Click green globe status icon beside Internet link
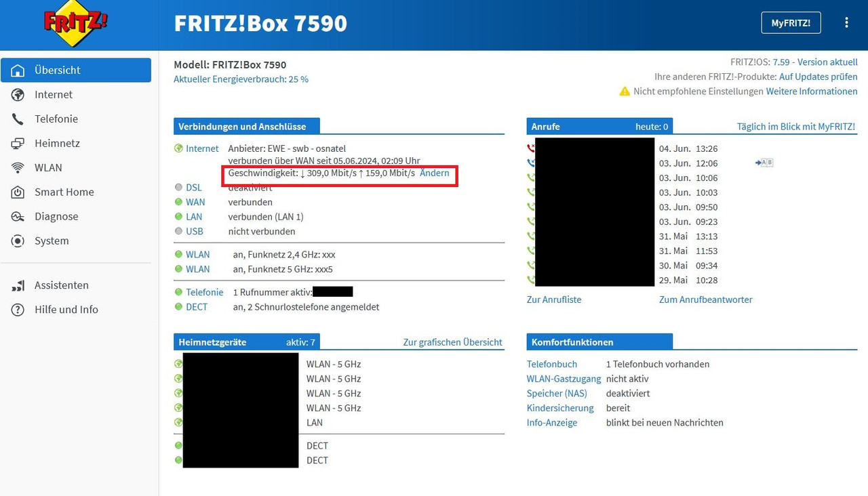This screenshot has height=496, width=868. [178, 148]
